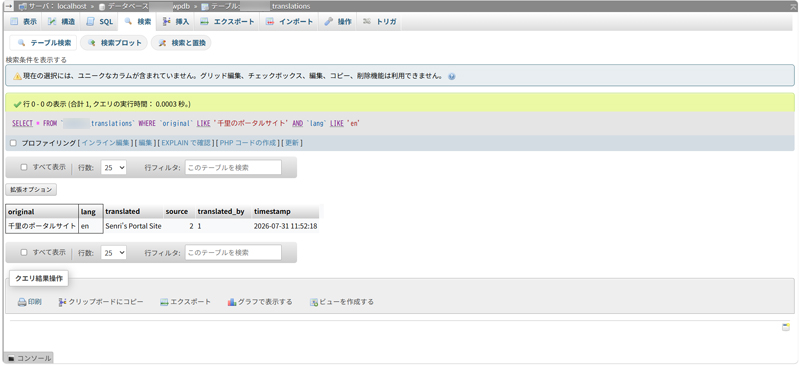Click the PHP コードの作成 link
The height and width of the screenshot is (365, 800).
(248, 143)
